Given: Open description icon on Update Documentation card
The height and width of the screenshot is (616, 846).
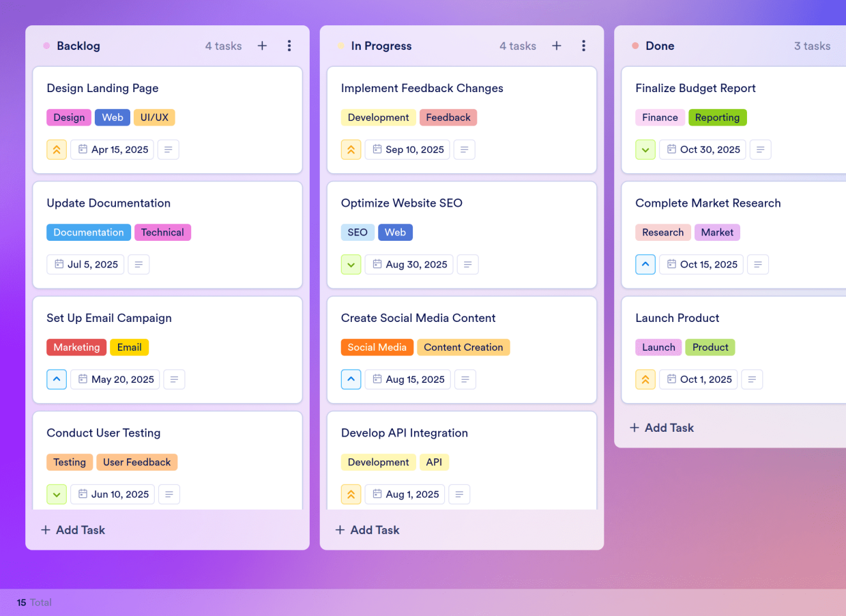Looking at the screenshot, I should click(x=138, y=264).
